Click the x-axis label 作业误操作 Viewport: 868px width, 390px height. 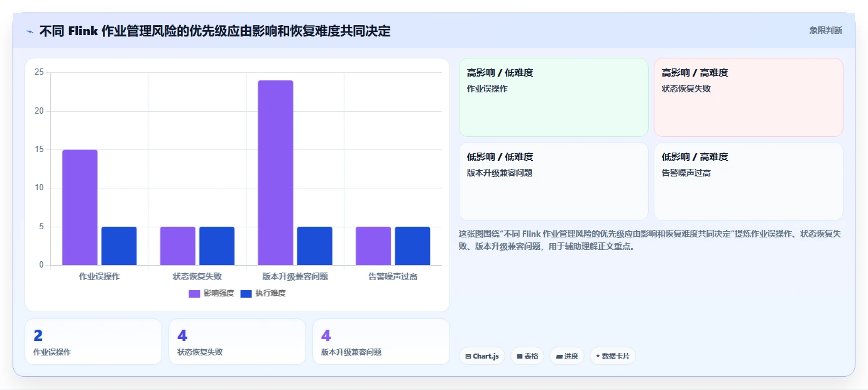(x=99, y=276)
